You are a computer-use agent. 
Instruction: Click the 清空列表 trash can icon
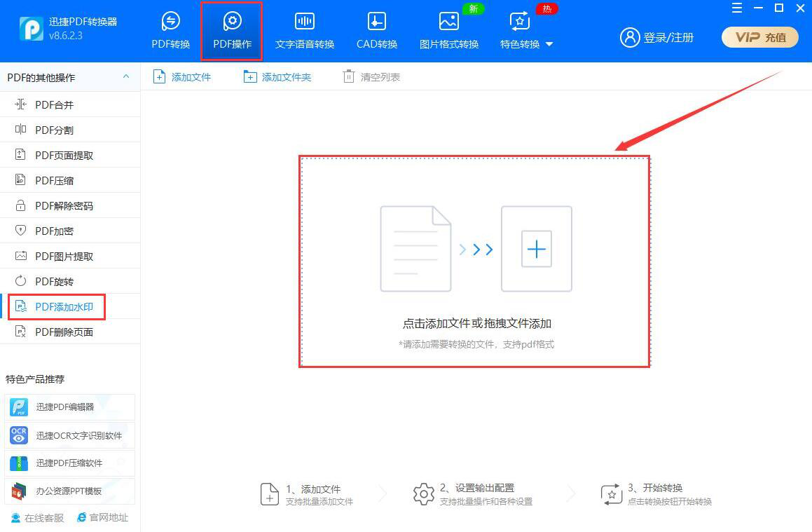348,76
